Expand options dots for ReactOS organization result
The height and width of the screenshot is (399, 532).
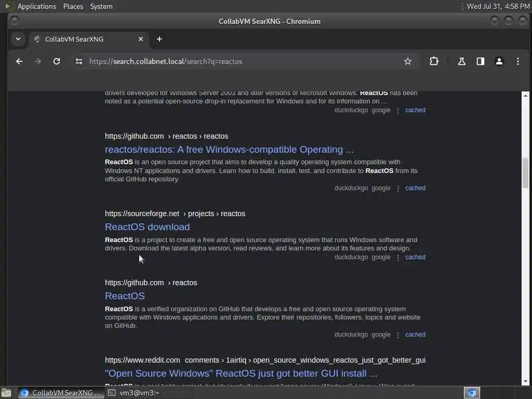tap(398, 335)
